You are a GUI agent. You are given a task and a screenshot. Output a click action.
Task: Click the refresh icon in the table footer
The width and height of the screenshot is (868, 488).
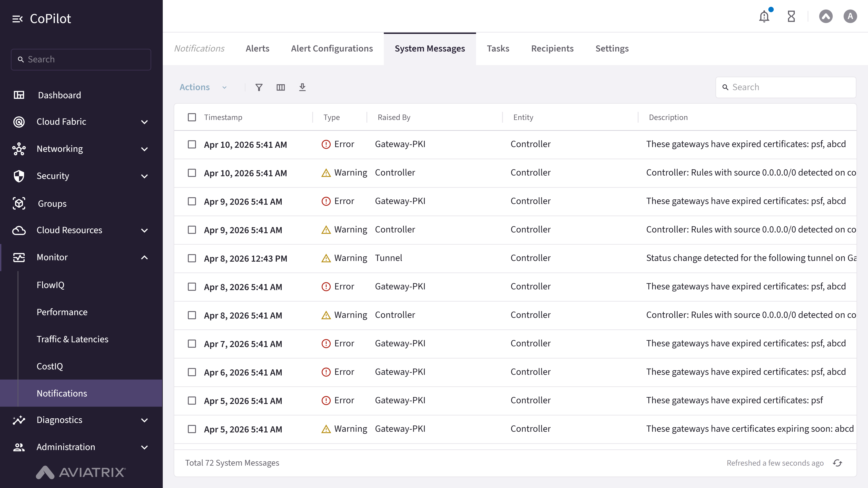point(837,463)
